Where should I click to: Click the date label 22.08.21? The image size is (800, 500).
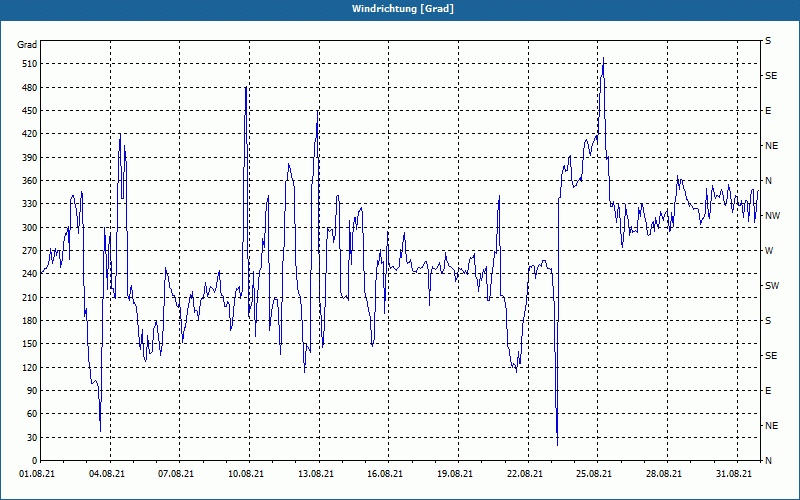(525, 474)
